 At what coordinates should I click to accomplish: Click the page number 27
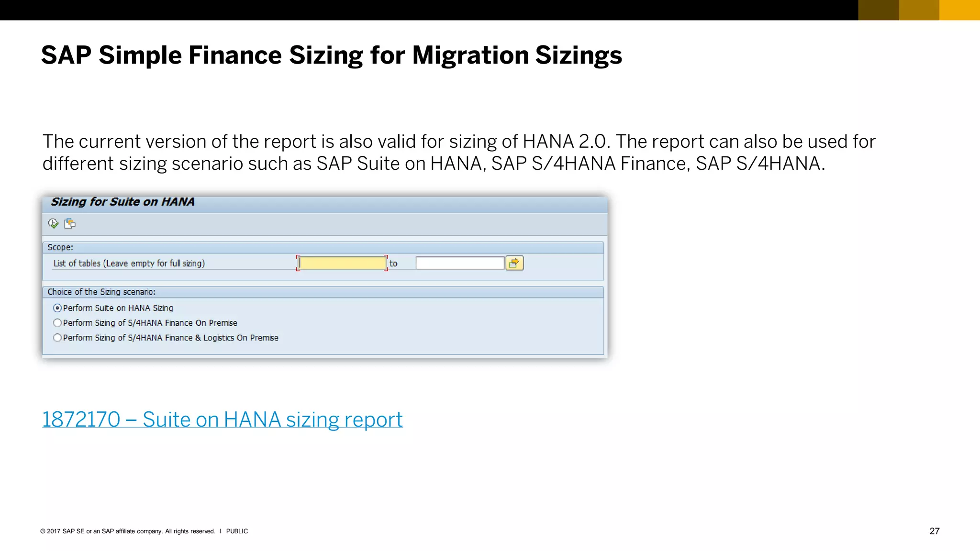click(934, 531)
